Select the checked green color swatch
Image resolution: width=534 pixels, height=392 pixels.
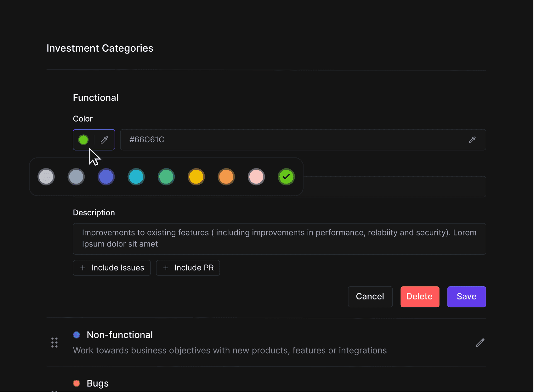coord(286,177)
